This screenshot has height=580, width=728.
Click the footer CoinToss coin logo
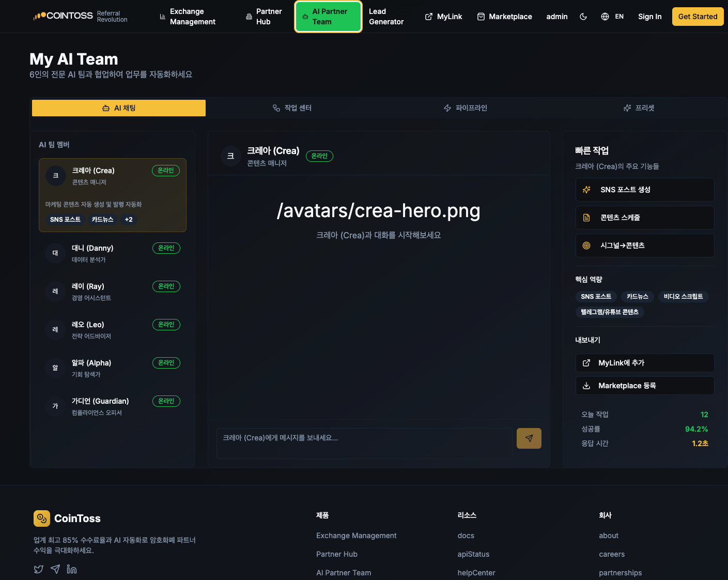click(x=42, y=518)
